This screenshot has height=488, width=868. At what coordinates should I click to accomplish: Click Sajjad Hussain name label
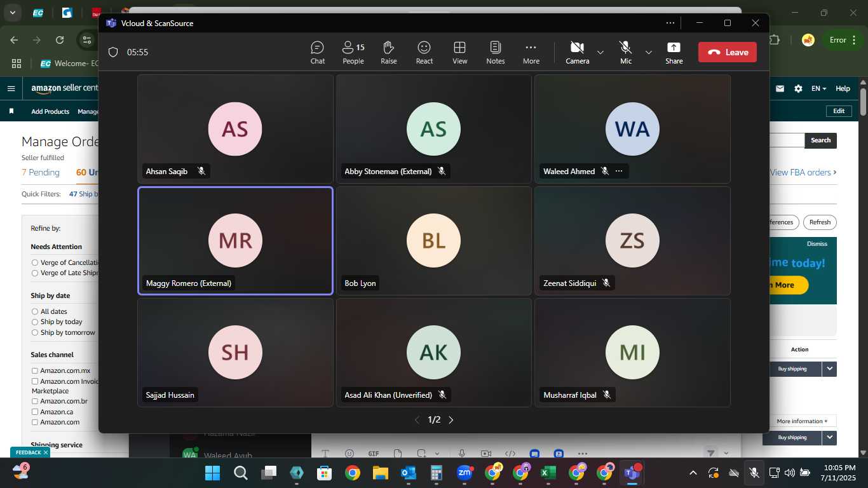(x=170, y=395)
